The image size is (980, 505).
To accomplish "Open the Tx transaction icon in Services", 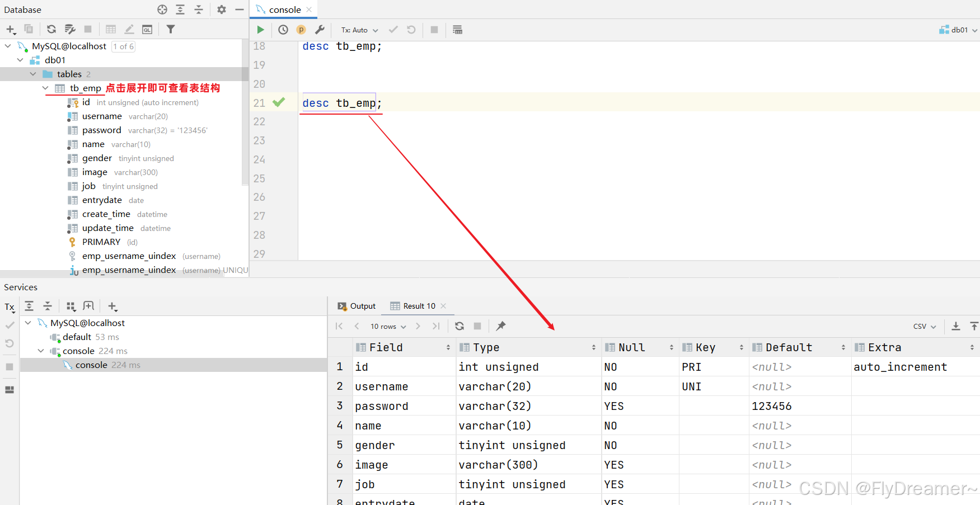I will tap(10, 307).
